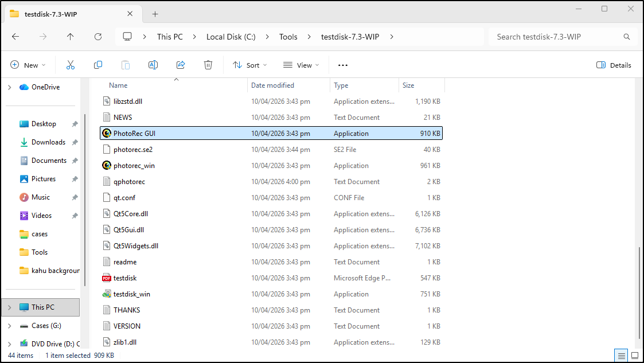
Task: Open chevron after testdisk-7.3-WIP breadcrumb
Action: coord(392,37)
